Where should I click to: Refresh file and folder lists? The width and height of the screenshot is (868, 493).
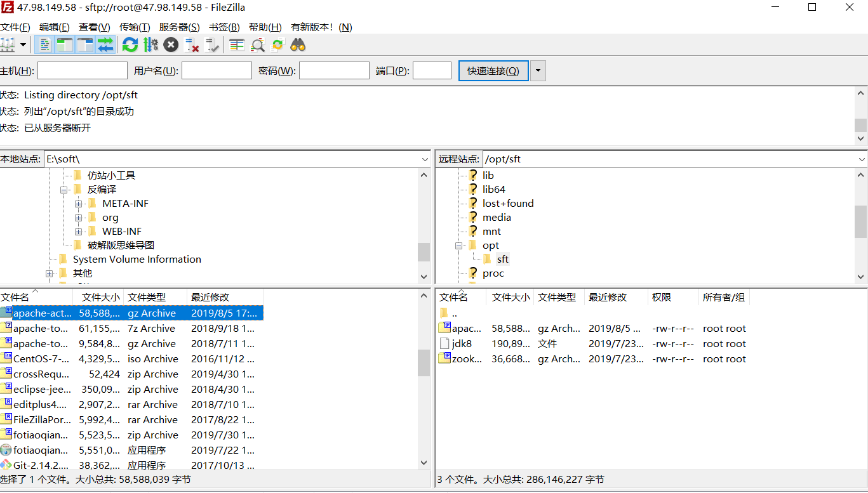pyautogui.click(x=130, y=45)
